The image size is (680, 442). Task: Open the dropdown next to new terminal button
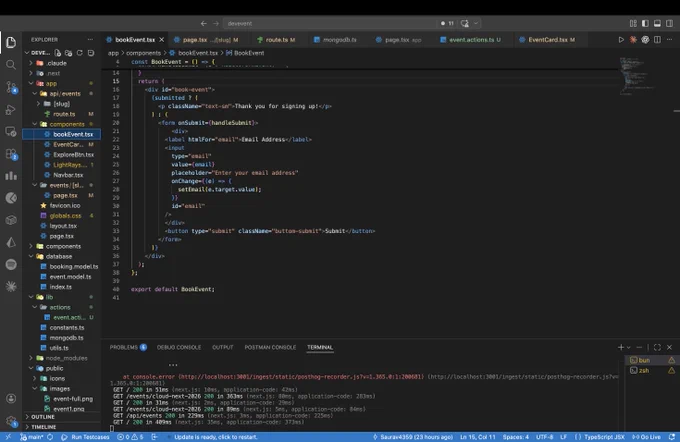point(628,347)
